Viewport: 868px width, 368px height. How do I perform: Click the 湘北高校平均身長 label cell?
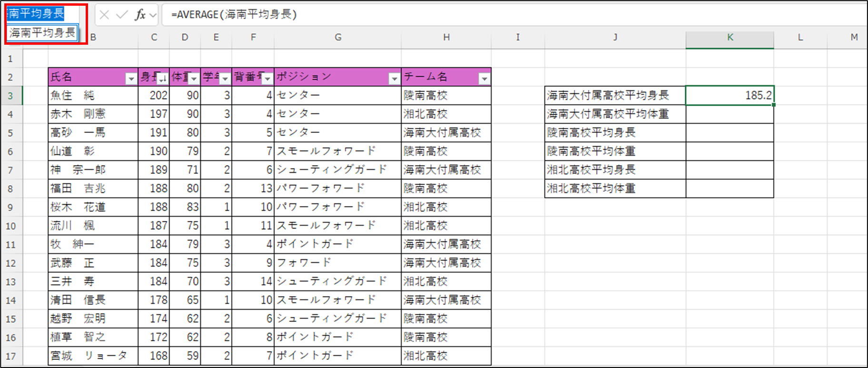[615, 170]
